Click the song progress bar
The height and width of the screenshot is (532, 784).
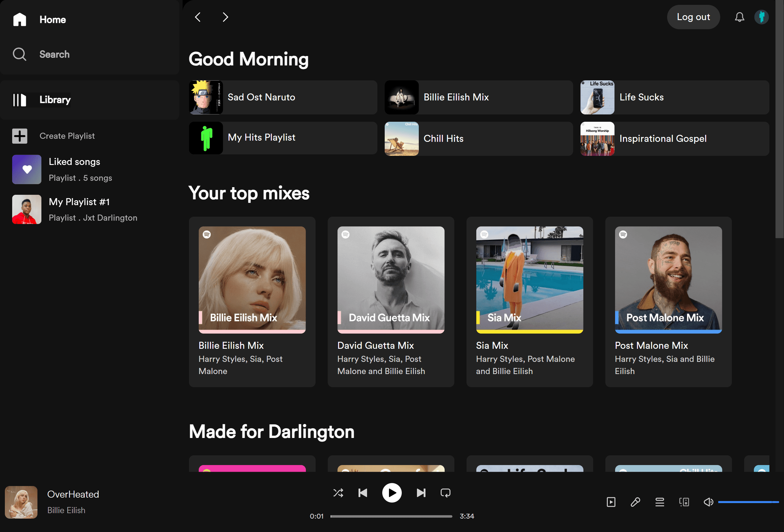click(x=391, y=516)
